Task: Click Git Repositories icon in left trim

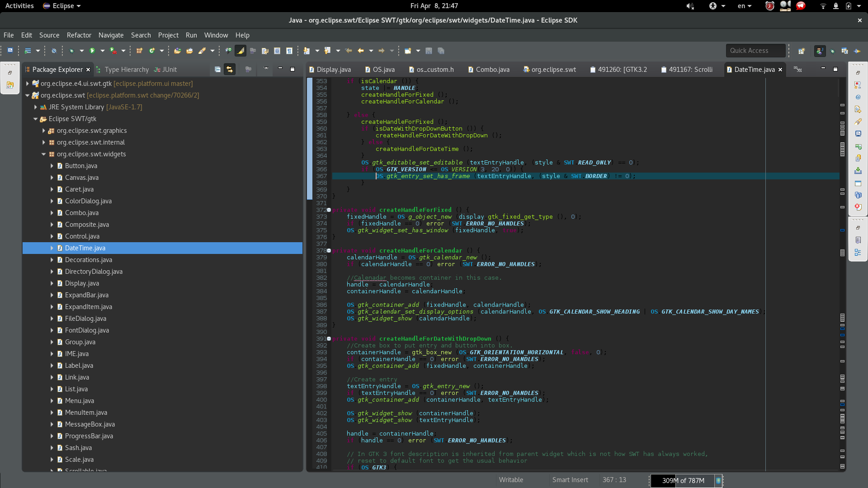Action: 9,85
